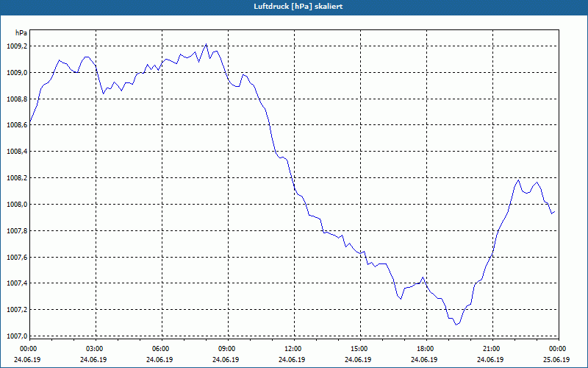The width and height of the screenshot is (588, 368).
Task: Click the 24.06.19 date under 15:00
Action: pyautogui.click(x=358, y=359)
